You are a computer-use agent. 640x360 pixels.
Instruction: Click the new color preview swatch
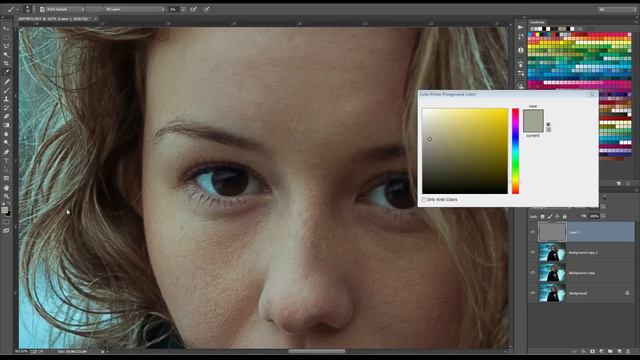point(533,115)
